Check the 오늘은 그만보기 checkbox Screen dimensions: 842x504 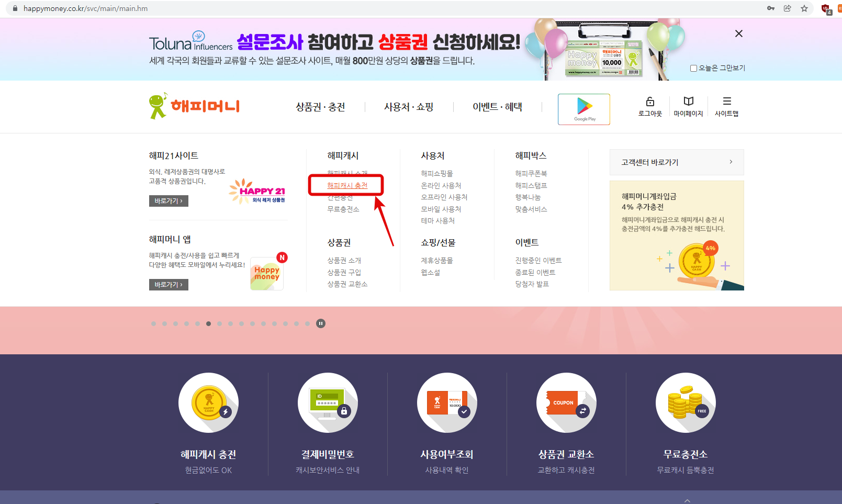[693, 68]
